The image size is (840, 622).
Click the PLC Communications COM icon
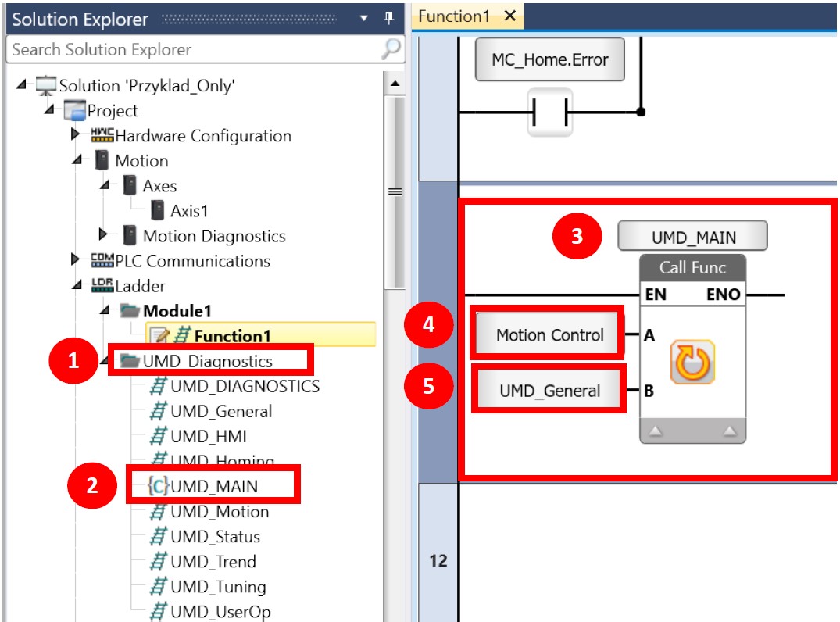[x=102, y=260]
